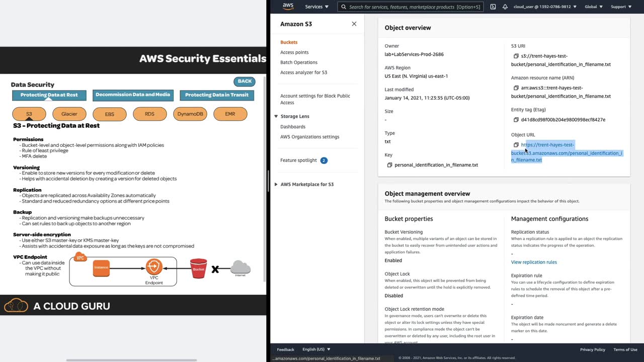Screen dimensions: 644x362
Task: Expand the cloud_user account menu
Action: pos(545,7)
